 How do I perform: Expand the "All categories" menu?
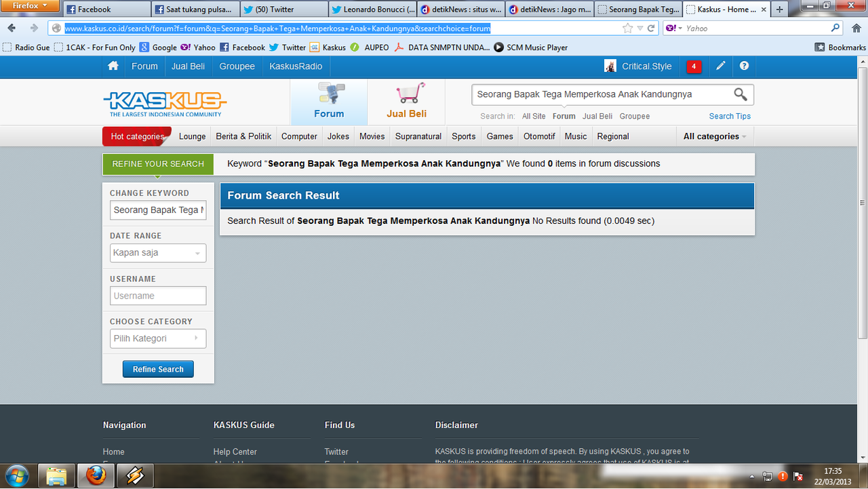click(x=715, y=136)
